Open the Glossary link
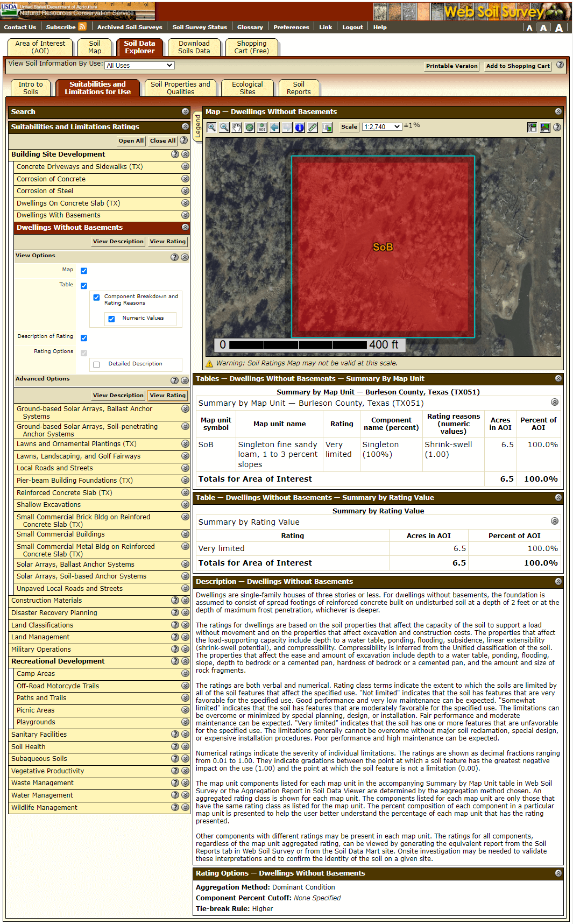Viewport: 573px width, 924px height. [250, 27]
